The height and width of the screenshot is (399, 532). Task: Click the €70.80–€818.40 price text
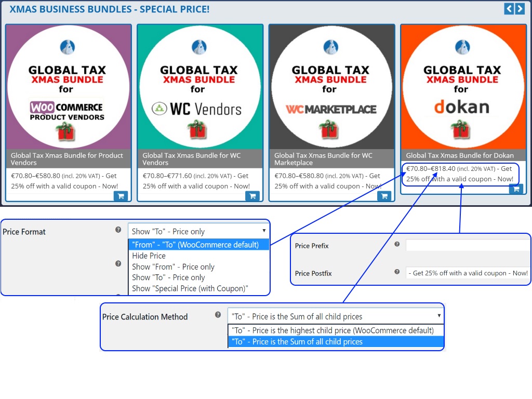(431, 169)
